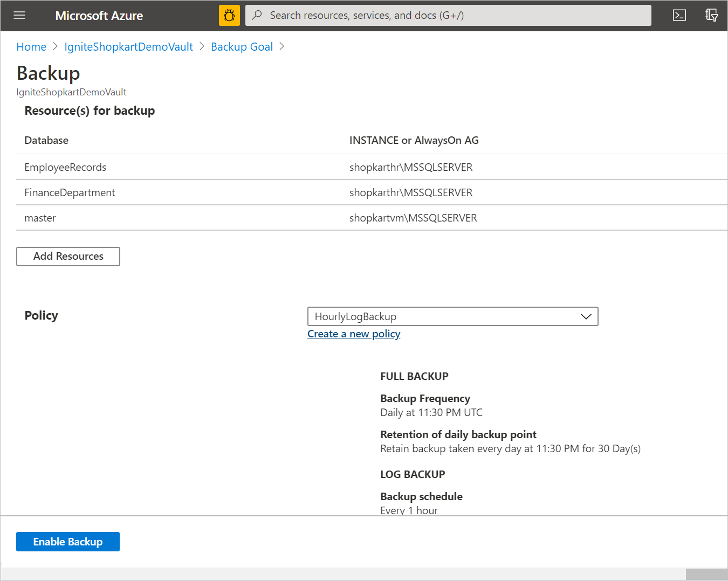Navigate to Home via breadcrumb
Viewport: 728px width, 581px height.
pos(31,47)
